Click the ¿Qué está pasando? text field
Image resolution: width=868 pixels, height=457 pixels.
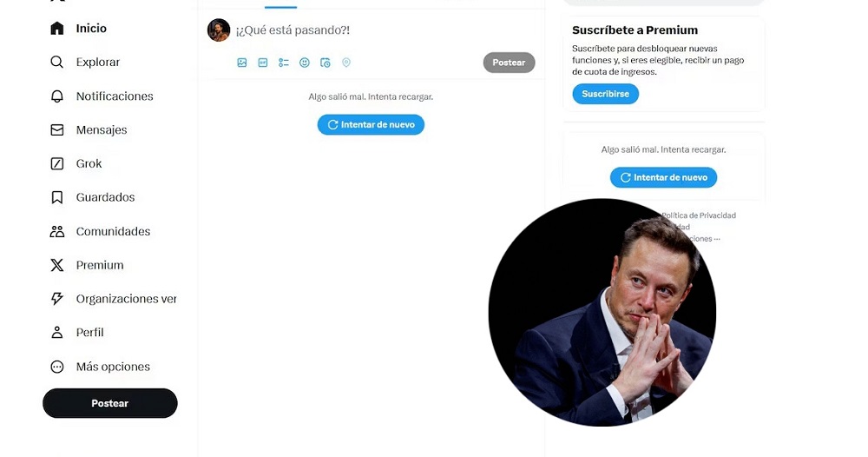point(347,30)
